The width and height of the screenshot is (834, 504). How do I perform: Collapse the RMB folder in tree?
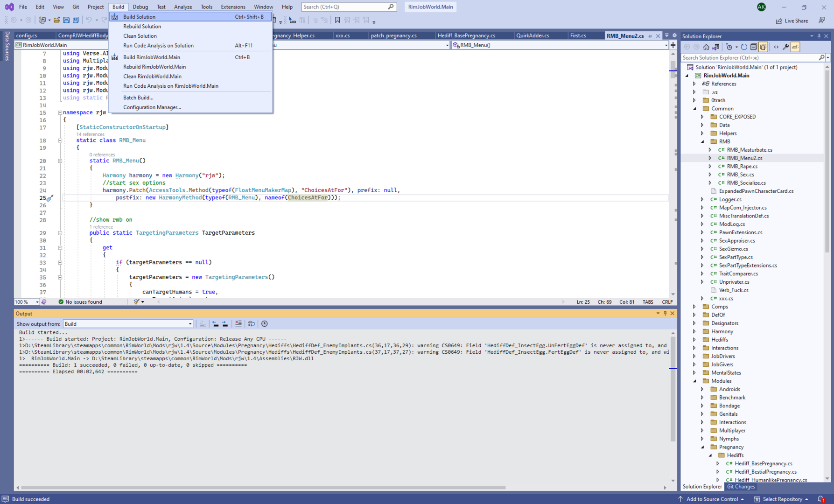(x=702, y=142)
